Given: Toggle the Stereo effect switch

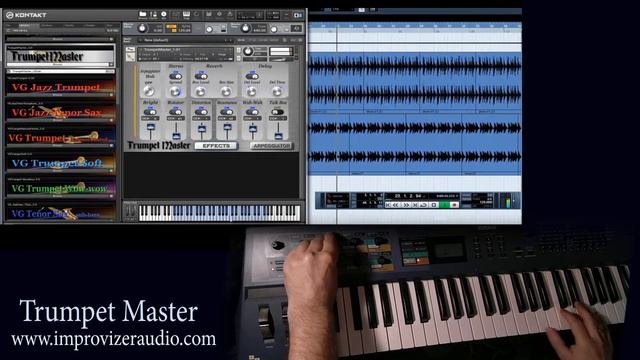Looking at the screenshot, I should pyautogui.click(x=176, y=76).
